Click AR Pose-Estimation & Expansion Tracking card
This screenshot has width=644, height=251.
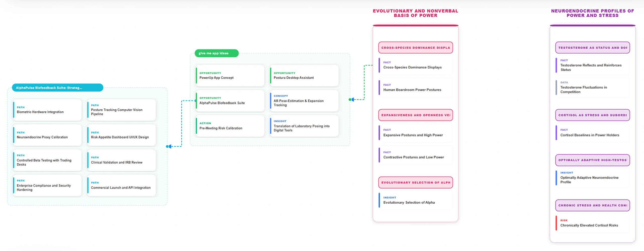pyautogui.click(x=304, y=101)
